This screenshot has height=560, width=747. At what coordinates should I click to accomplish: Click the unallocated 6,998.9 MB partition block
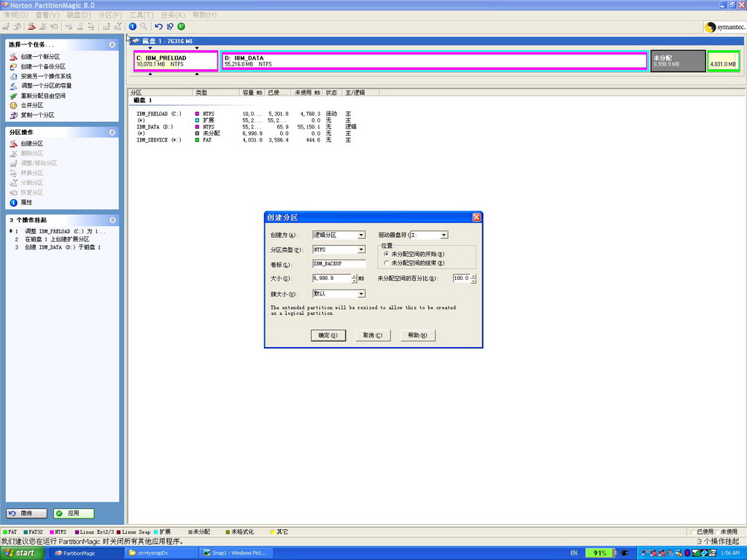point(678,61)
